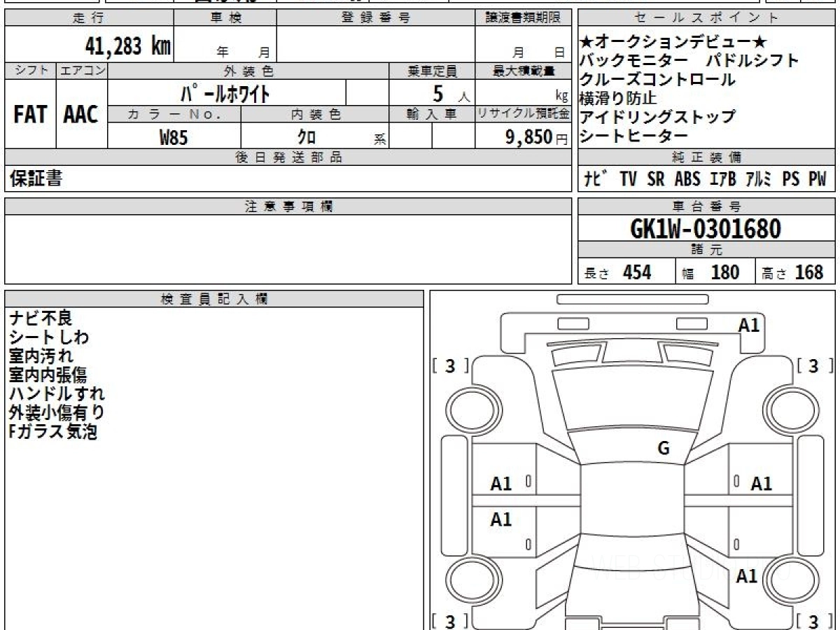Viewport: 840px width, 630px height.
Task: Select the セールスポイント heading
Action: tap(707, 18)
